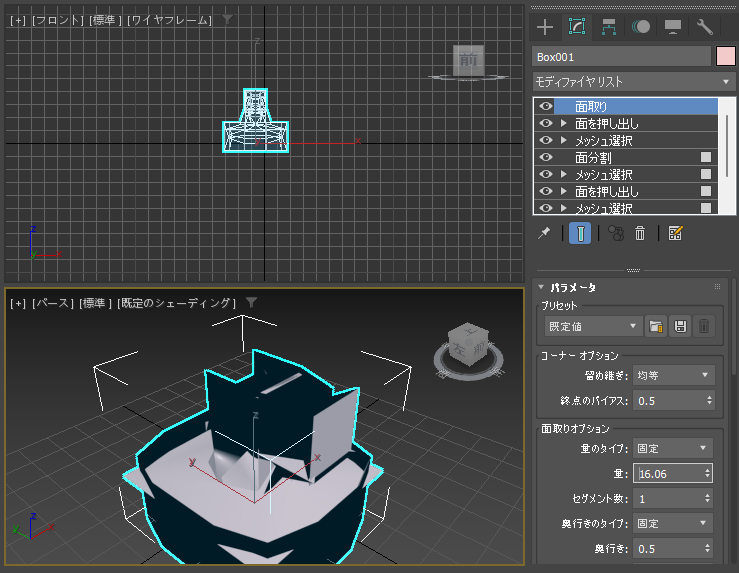Open the [フロント] viewport view menu

pyautogui.click(x=58, y=20)
